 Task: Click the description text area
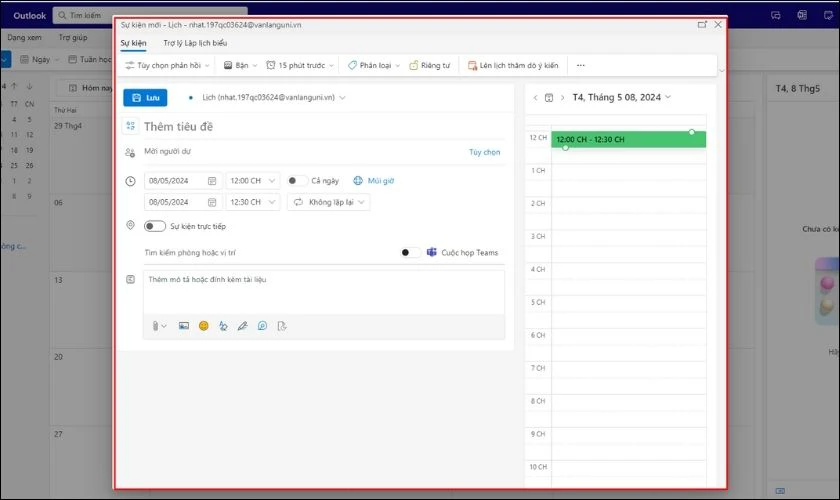(324, 292)
